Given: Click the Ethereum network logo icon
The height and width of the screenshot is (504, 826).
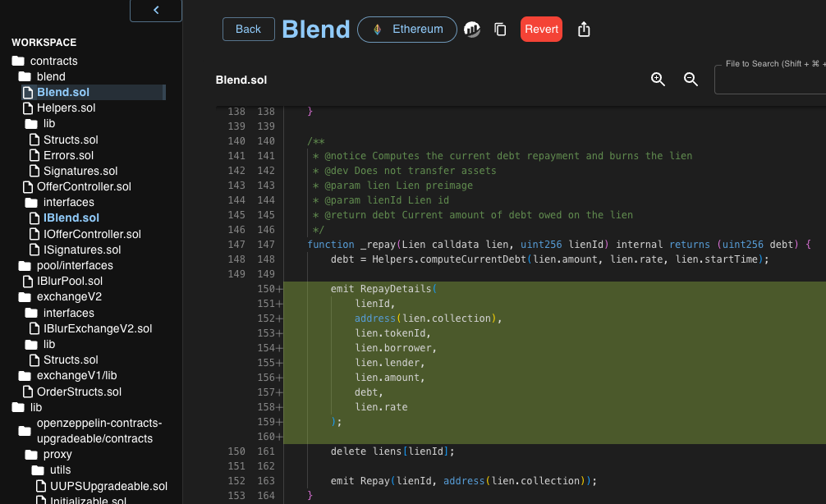Looking at the screenshot, I should (x=378, y=30).
